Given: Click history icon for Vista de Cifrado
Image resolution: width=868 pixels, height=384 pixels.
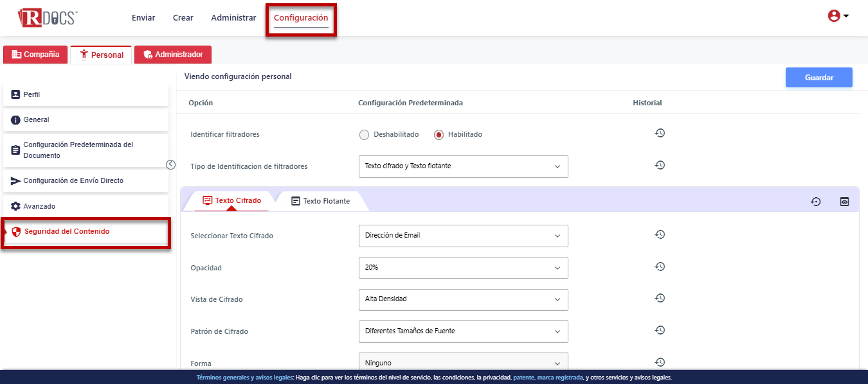Looking at the screenshot, I should (x=660, y=299).
